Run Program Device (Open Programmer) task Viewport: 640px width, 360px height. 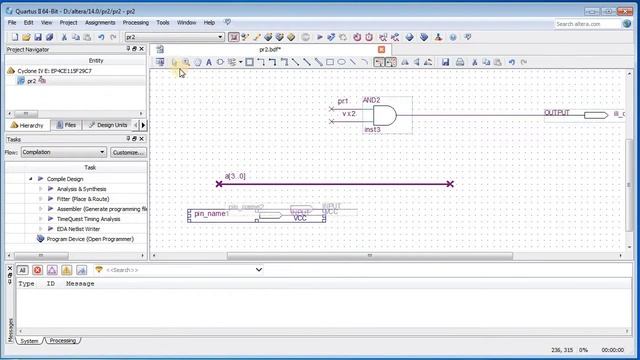[x=90, y=239]
